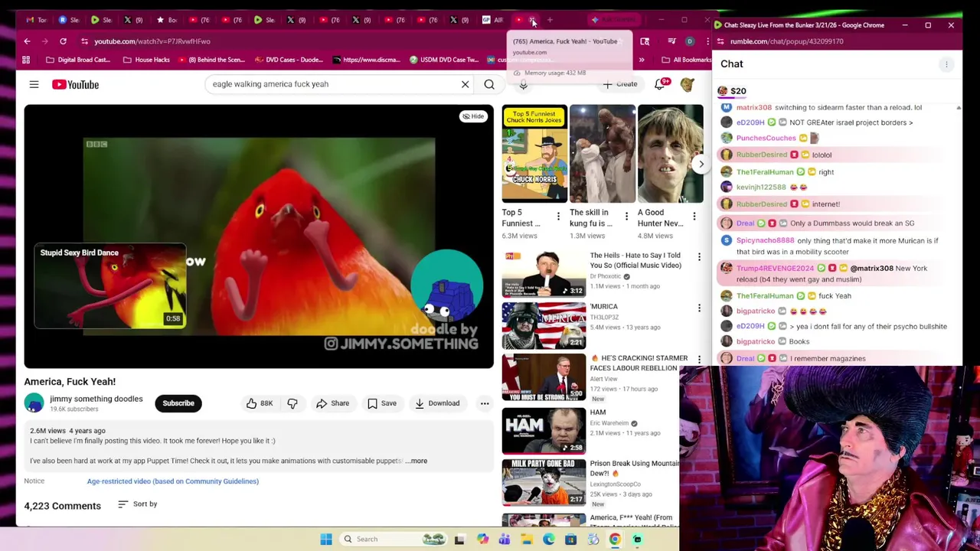The height and width of the screenshot is (551, 980).
Task: Open Windows Start menu
Action: 326,539
